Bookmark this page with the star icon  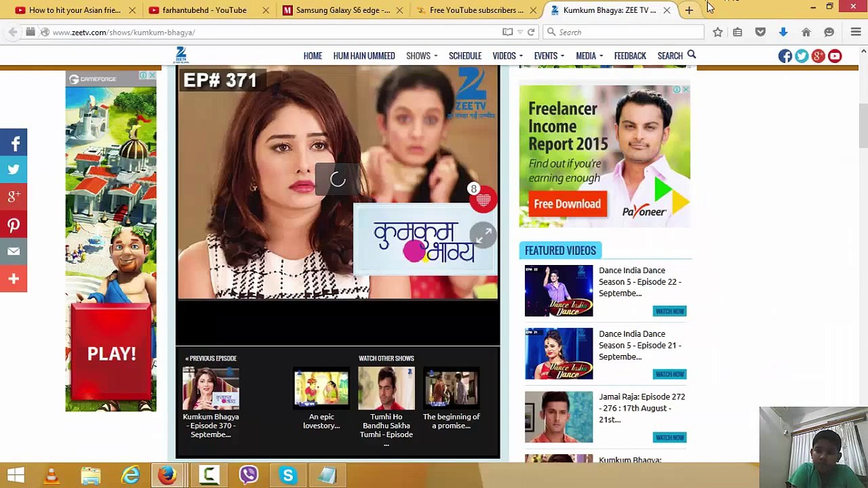pyautogui.click(x=717, y=32)
